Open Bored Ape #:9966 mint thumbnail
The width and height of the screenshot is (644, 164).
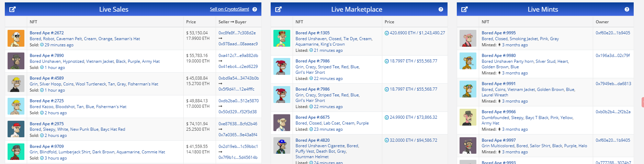click(468, 117)
